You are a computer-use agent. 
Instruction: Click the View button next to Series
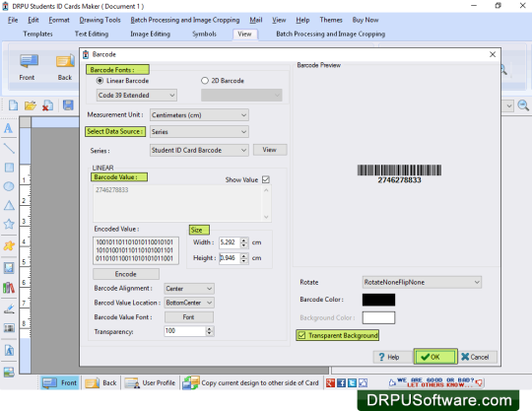click(x=270, y=150)
